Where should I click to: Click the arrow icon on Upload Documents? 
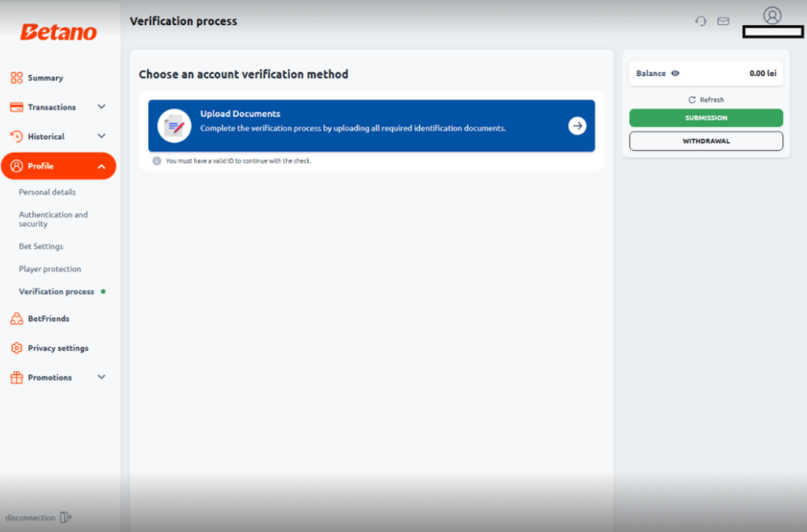[577, 125]
